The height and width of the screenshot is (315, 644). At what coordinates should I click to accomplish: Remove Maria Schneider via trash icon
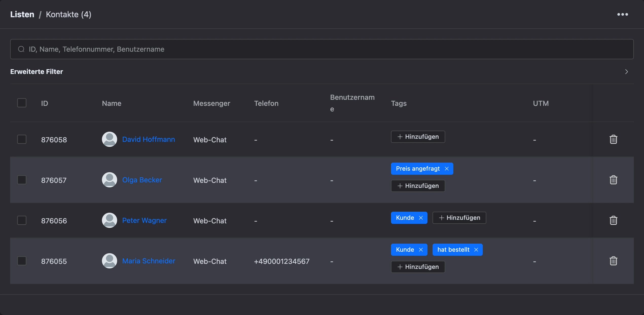613,261
